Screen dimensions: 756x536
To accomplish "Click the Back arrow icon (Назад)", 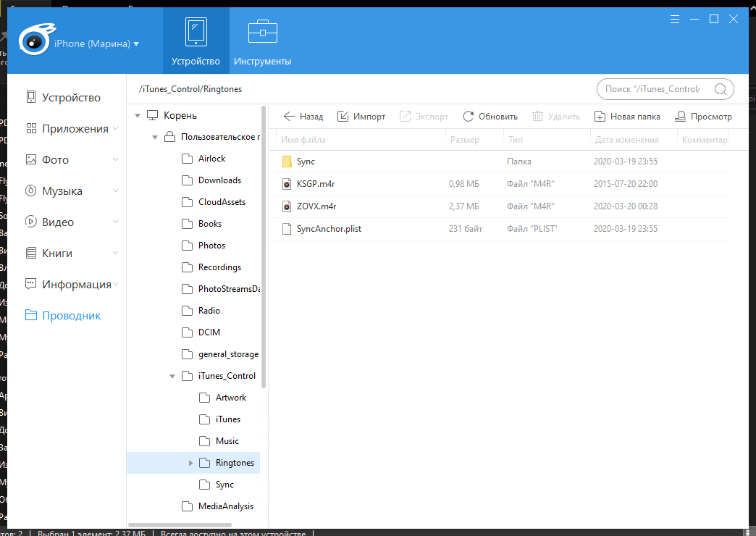I will (290, 117).
